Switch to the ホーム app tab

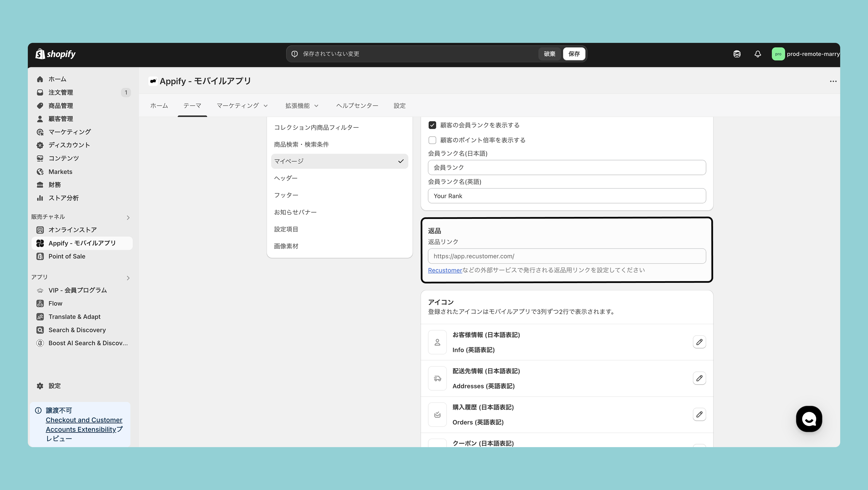(159, 106)
